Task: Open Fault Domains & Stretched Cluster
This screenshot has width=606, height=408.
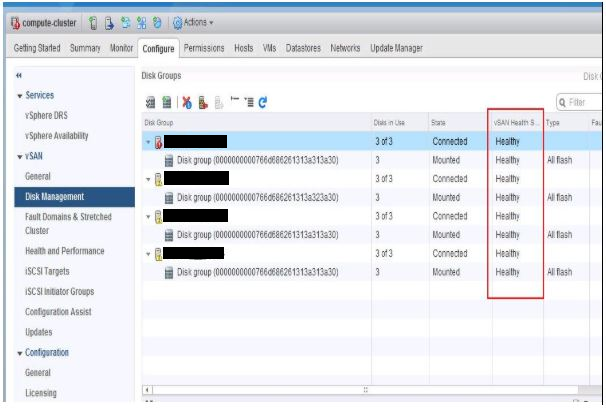Action: (68, 224)
